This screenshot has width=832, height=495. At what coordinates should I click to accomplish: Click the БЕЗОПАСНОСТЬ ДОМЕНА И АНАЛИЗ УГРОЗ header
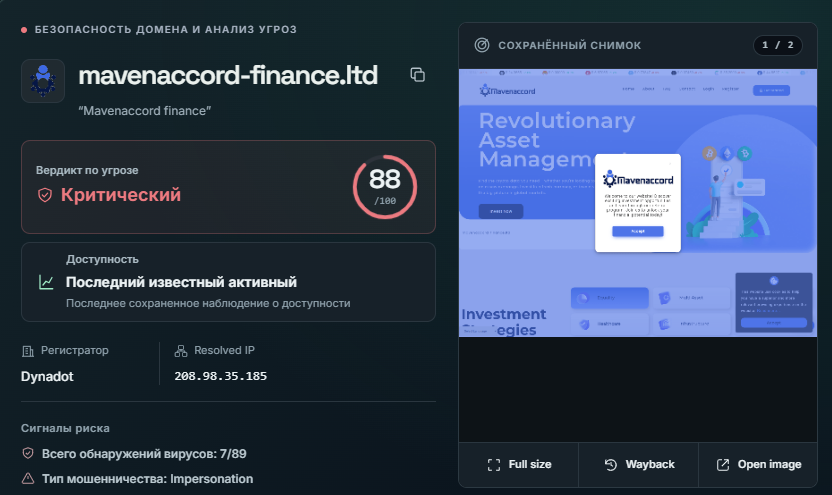click(x=166, y=30)
